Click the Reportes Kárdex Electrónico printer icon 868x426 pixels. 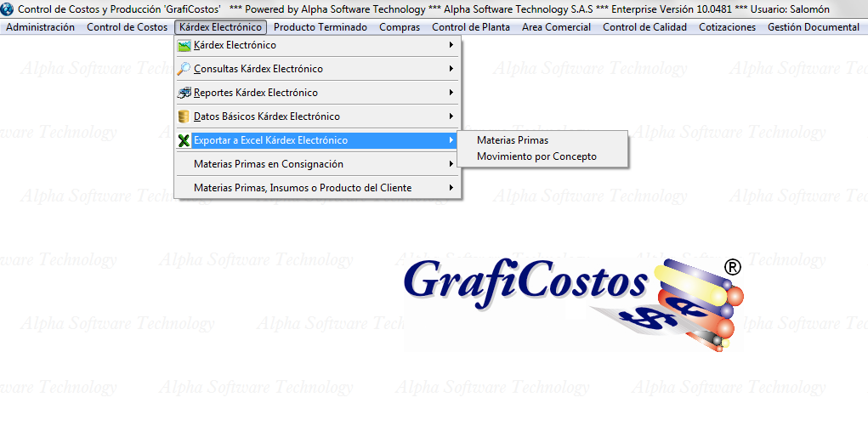click(184, 93)
